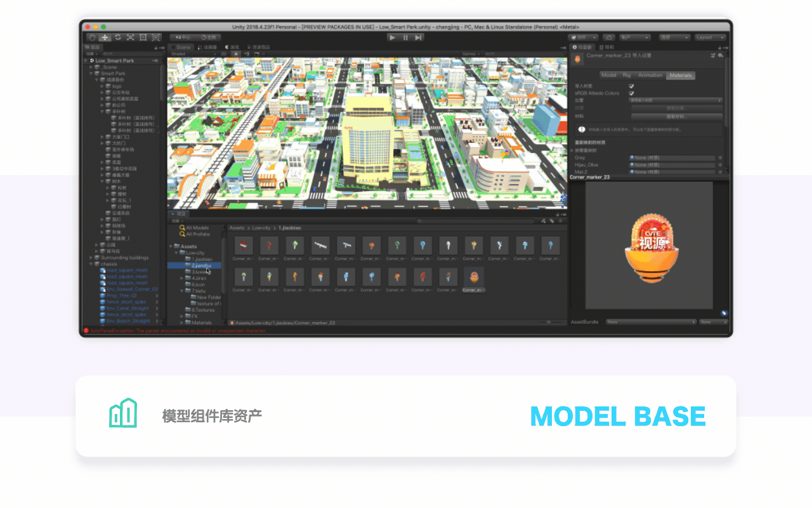Expand the 4.ziran folder
Viewport: 812px width, 508px height.
(182, 278)
